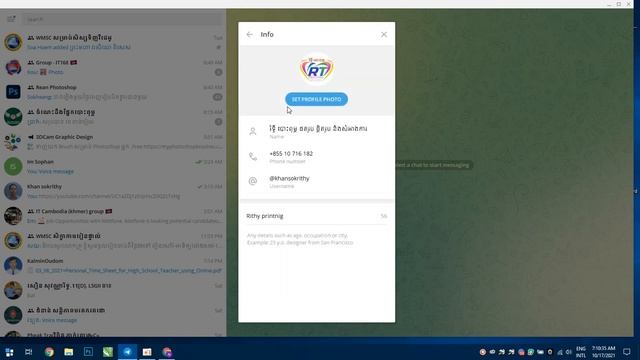This screenshot has width=640, height=360.
Task: Click the person icon beside Name
Action: click(253, 131)
